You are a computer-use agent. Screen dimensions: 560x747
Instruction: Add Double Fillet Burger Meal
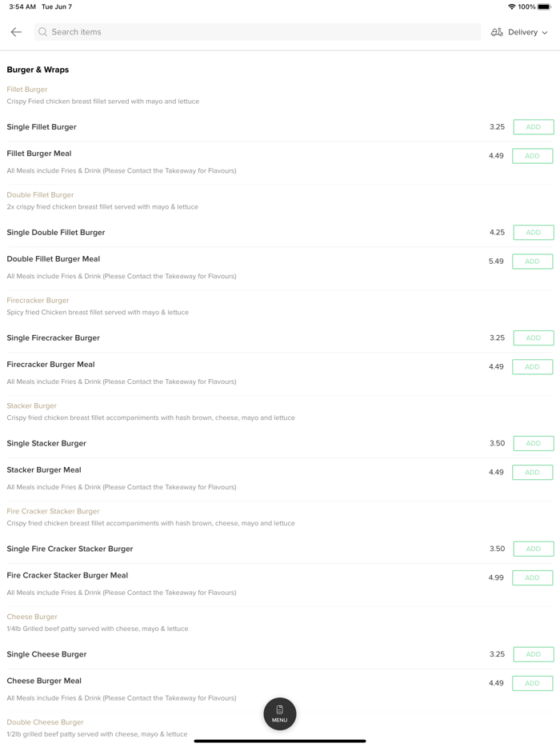(533, 262)
